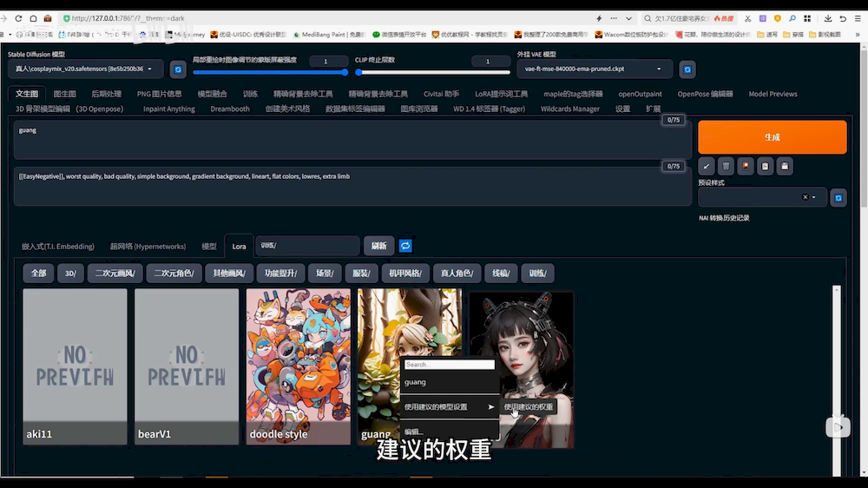
Task: Open the 外挂 VAE model dropdown
Action: click(595, 69)
